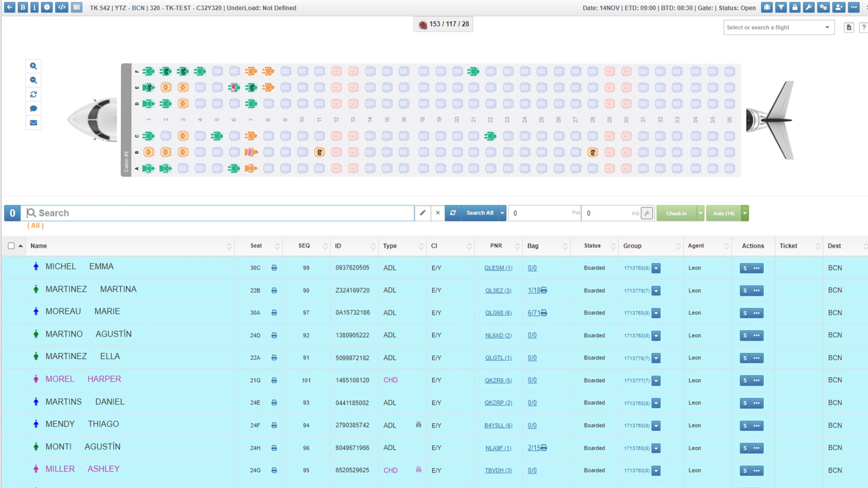Click print icon in MICHEL EMMA row
The image size is (868, 488).
tap(274, 268)
